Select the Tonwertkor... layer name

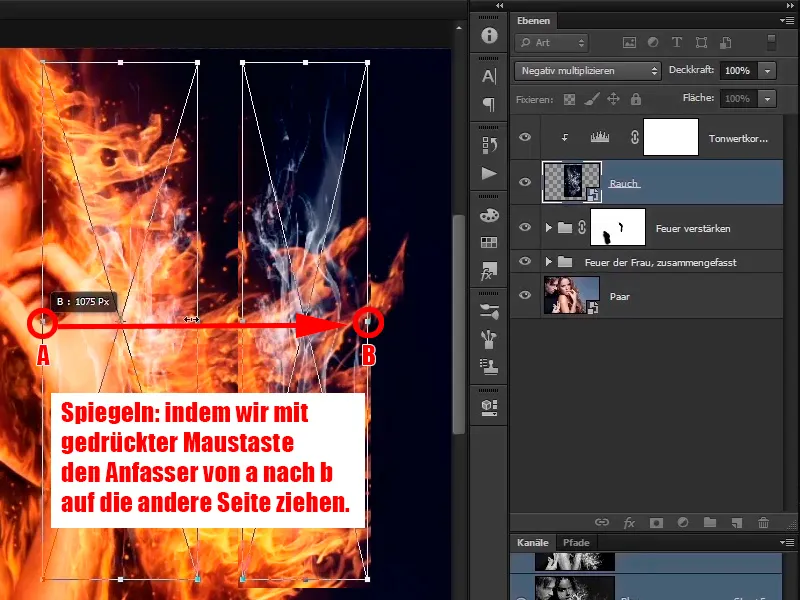pos(738,138)
